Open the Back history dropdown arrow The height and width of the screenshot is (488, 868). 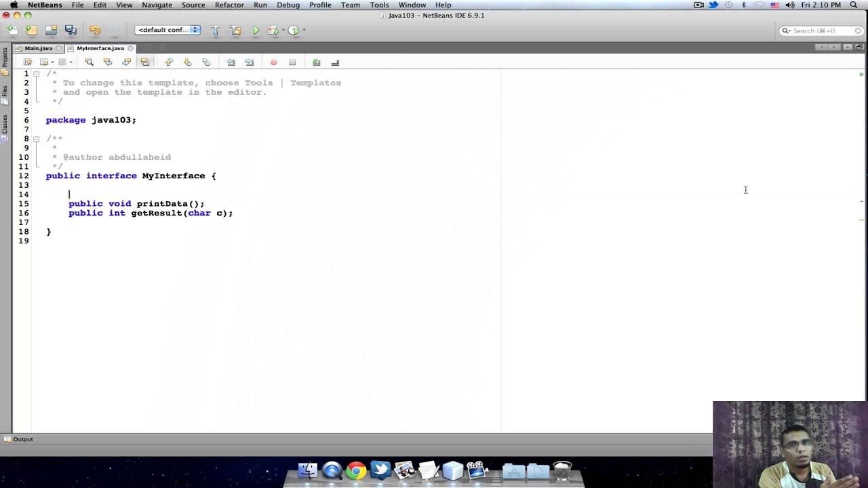pos(52,62)
